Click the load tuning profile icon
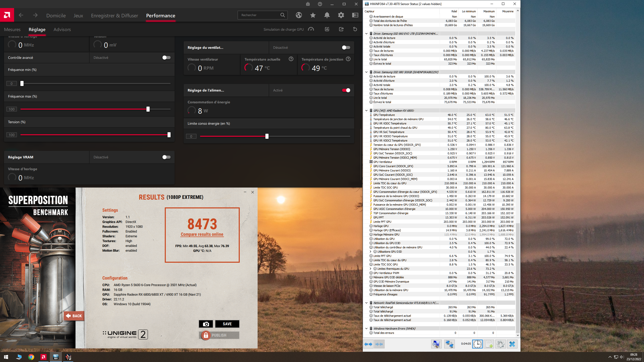The image size is (644, 362). tap(327, 29)
